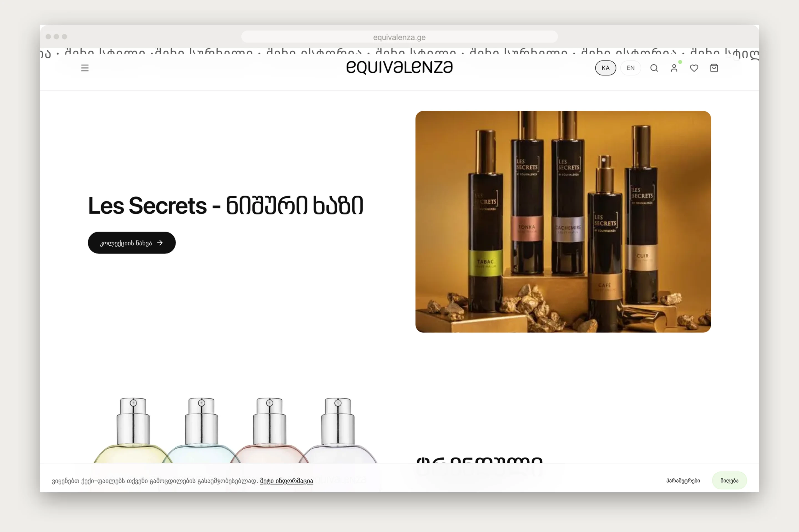Viewport: 799px width, 532px height.
Task: Open the hamburger navigation menu
Action: click(85, 68)
